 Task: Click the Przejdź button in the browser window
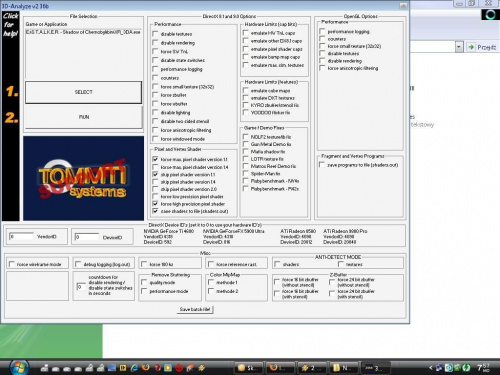[482, 47]
